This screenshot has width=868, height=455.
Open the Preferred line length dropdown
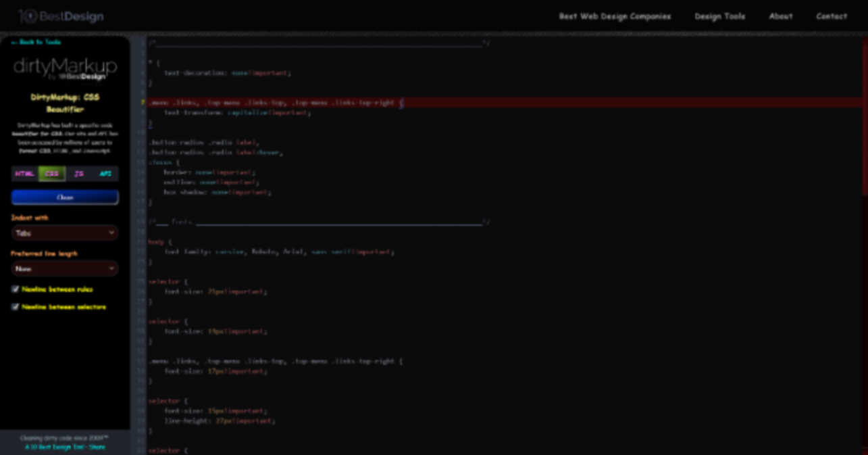click(65, 269)
